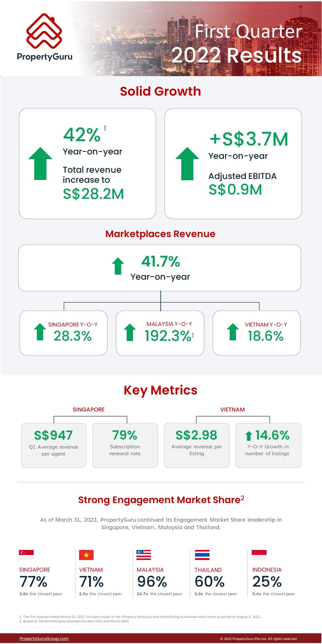Click the Singapore Y-O-Y green arrow
322x644 pixels.
coord(40,332)
